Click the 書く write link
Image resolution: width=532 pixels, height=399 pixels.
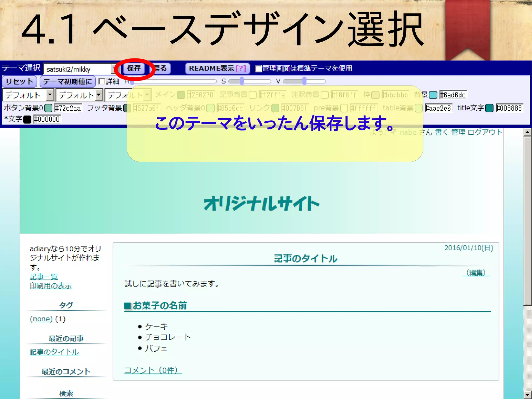442,132
